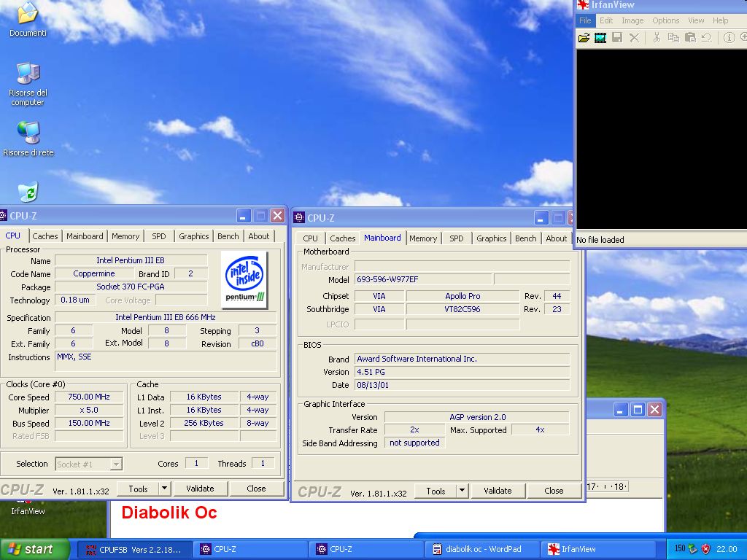Click the red security shield tray icon

(x=705, y=549)
